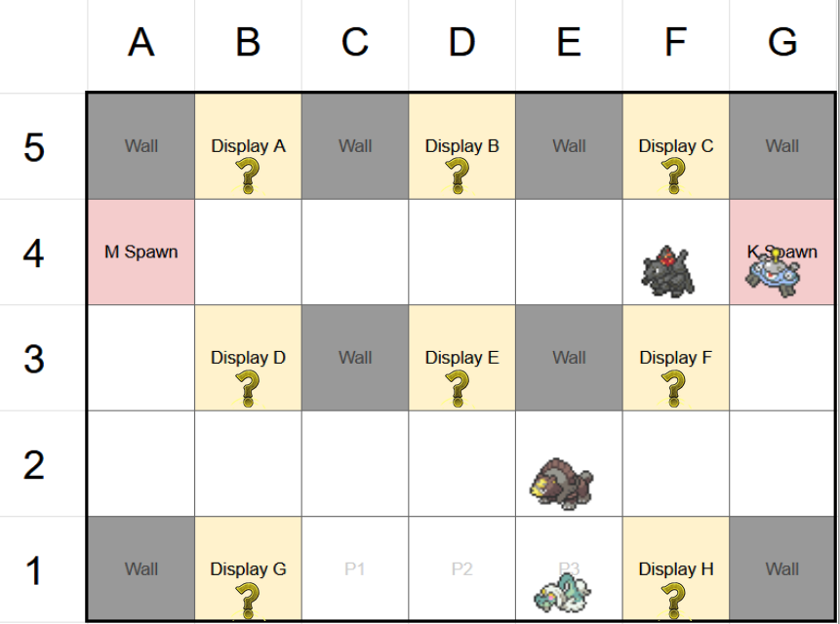
Task: Click the M Spawn cell
Action: tap(140, 252)
